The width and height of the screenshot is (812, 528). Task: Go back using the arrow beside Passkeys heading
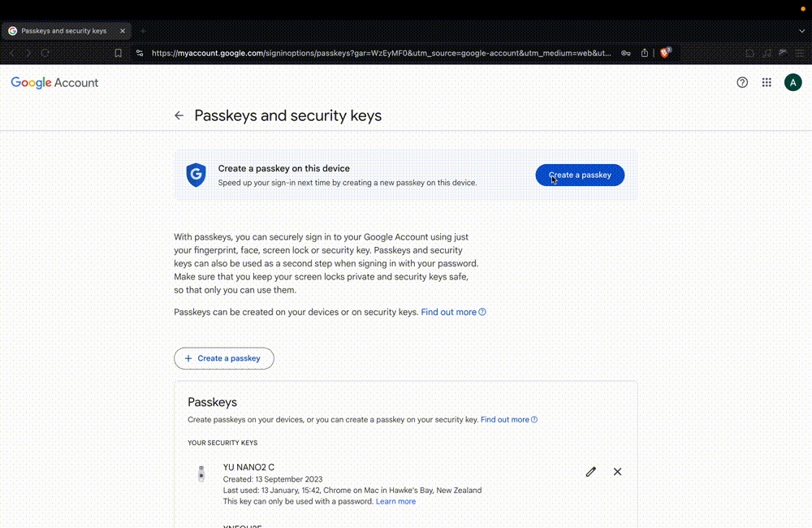[179, 115]
